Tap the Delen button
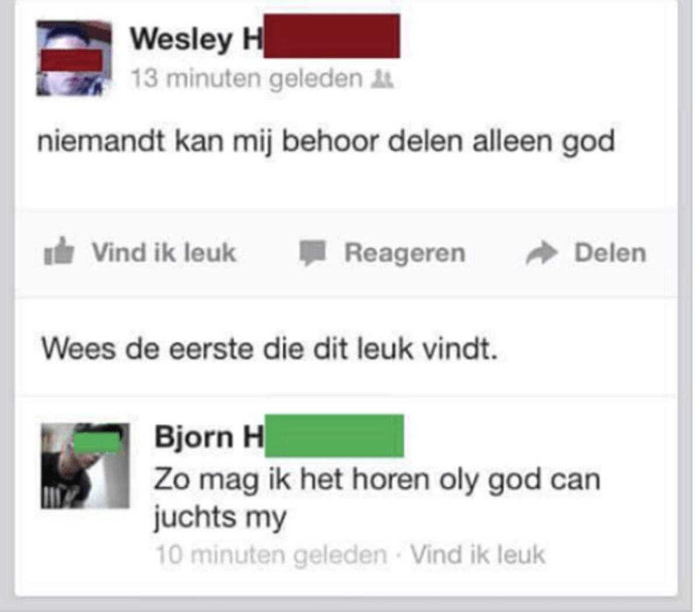Screen dimensions: 700x612 tap(586, 253)
